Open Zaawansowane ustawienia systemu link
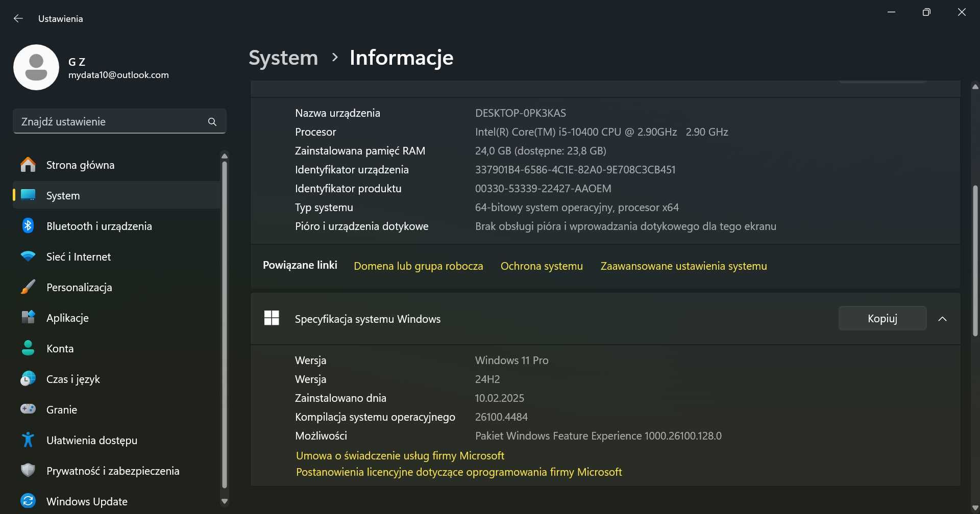Viewport: 980px width, 514px height. click(683, 266)
